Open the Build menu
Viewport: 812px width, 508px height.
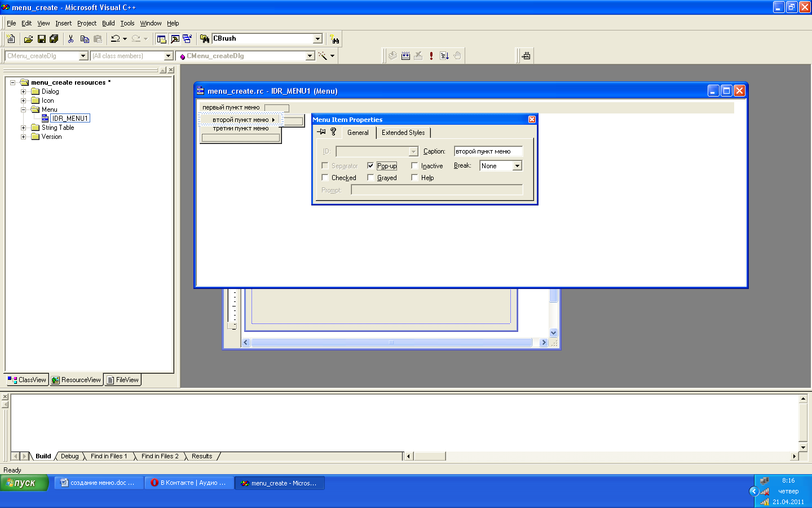pyautogui.click(x=108, y=23)
